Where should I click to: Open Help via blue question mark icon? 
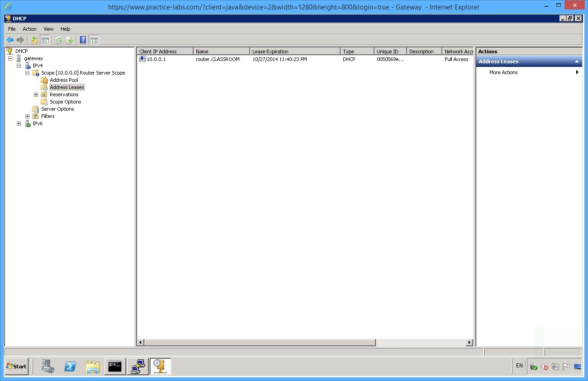tap(83, 40)
